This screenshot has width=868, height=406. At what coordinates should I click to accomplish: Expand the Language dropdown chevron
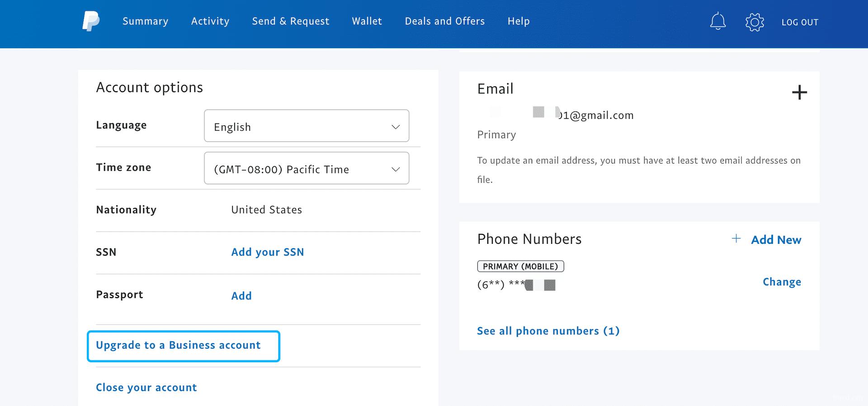coord(396,127)
